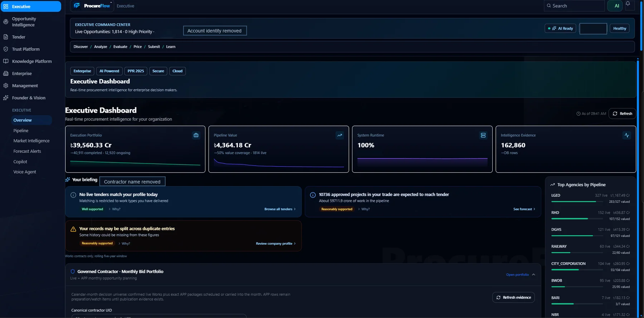This screenshot has height=318, width=644.
Task: Click the search magnifier icon
Action: coord(549,6)
